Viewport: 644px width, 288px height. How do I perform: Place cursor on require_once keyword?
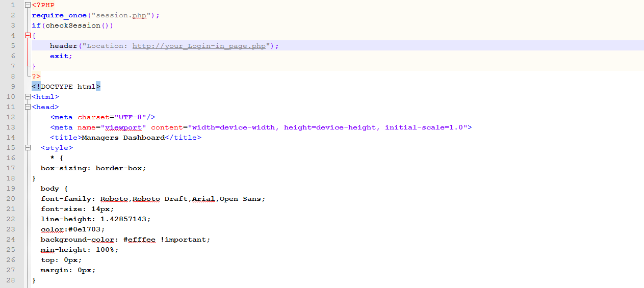(59, 15)
